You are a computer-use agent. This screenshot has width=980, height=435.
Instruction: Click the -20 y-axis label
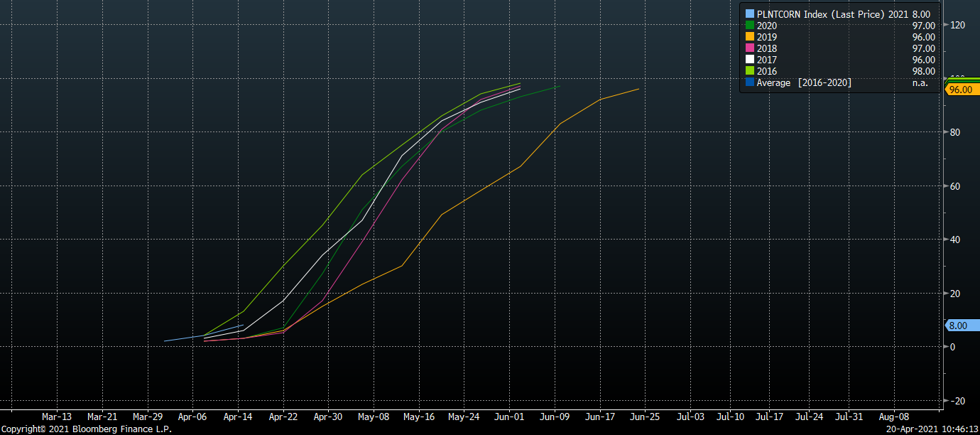[x=957, y=401]
